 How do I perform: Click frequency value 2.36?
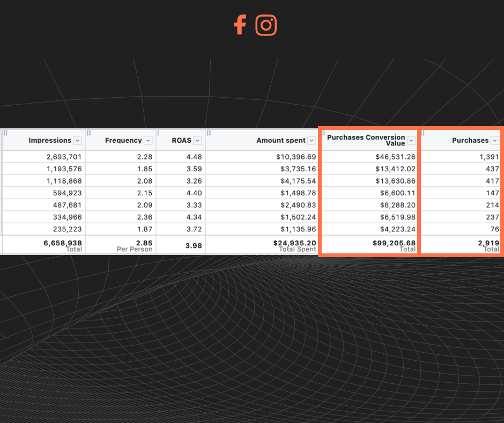tap(145, 217)
